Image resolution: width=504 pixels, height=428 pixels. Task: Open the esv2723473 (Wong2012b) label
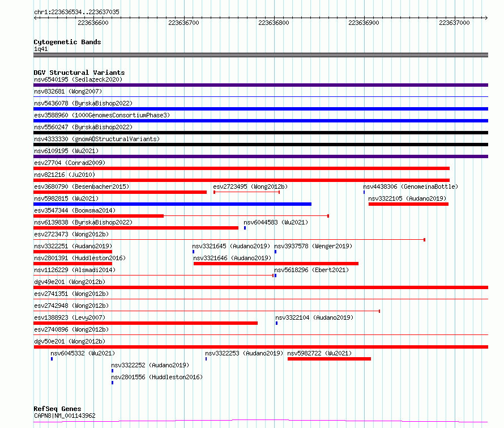pyautogui.click(x=71, y=234)
